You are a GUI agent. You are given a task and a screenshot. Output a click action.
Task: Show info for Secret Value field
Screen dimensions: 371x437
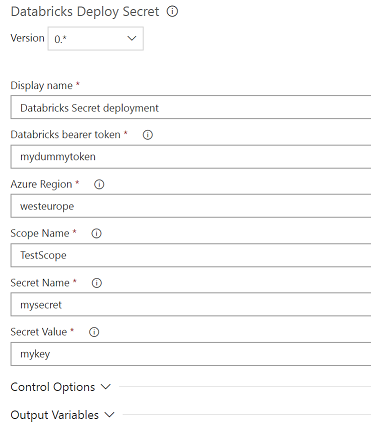[x=94, y=332]
